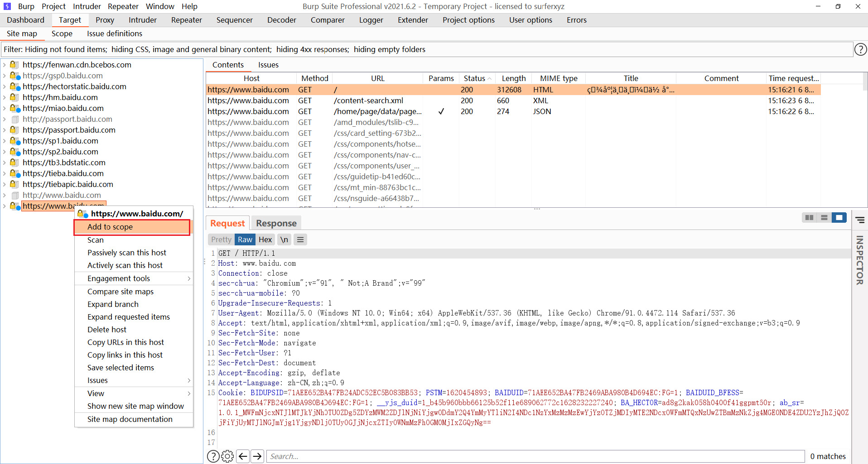This screenshot has width=868, height=464.
Task: Open the filter help question mark icon
Action: [x=860, y=49]
